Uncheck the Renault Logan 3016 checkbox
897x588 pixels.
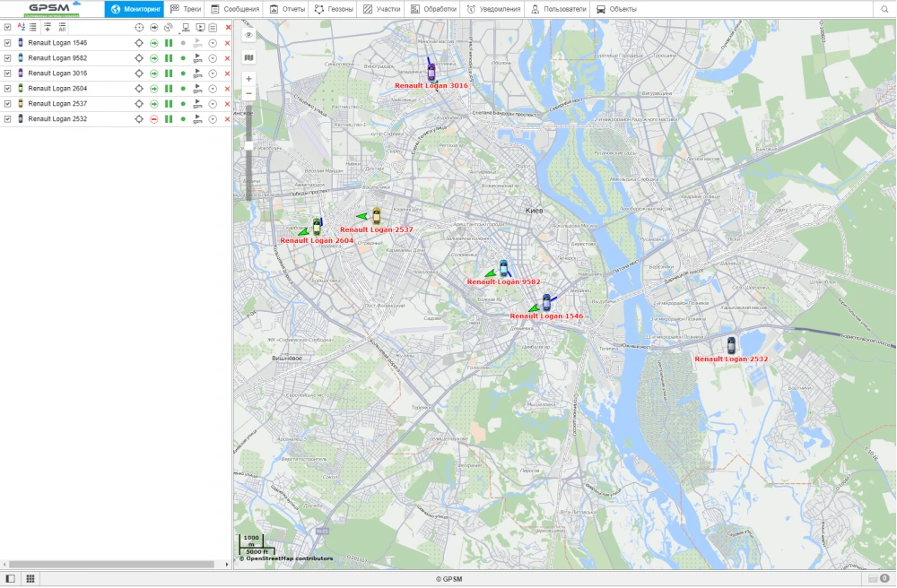(x=7, y=73)
